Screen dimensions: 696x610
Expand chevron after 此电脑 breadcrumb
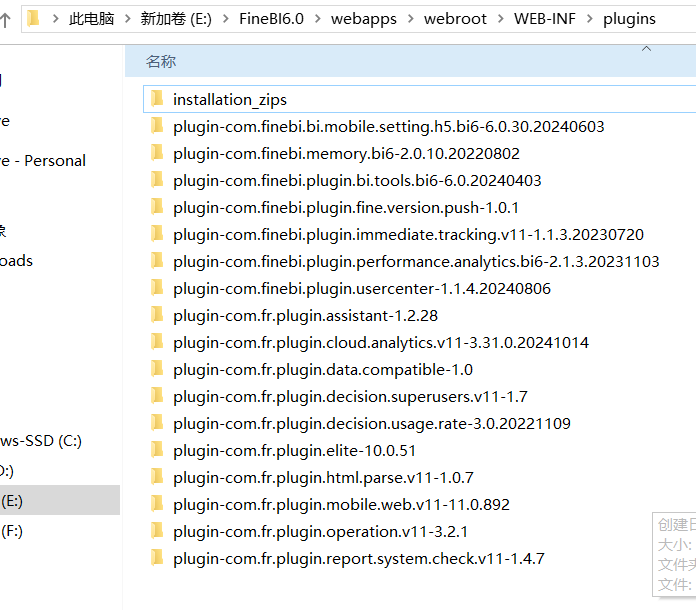[127, 19]
